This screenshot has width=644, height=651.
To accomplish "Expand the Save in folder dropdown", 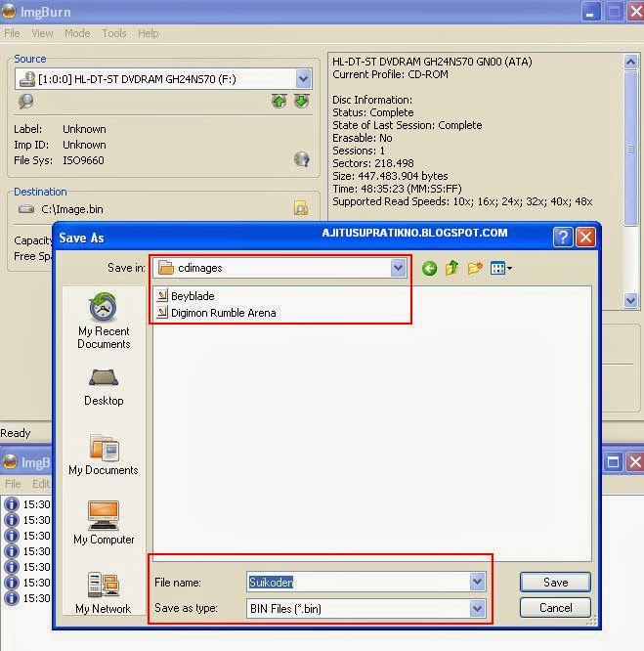I will 398,268.
